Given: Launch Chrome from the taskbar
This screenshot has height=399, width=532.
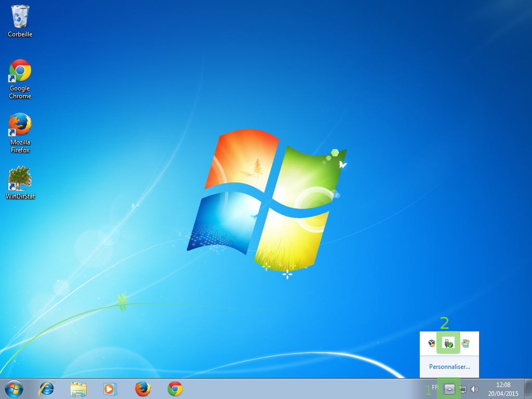Looking at the screenshot, I should point(175,389).
